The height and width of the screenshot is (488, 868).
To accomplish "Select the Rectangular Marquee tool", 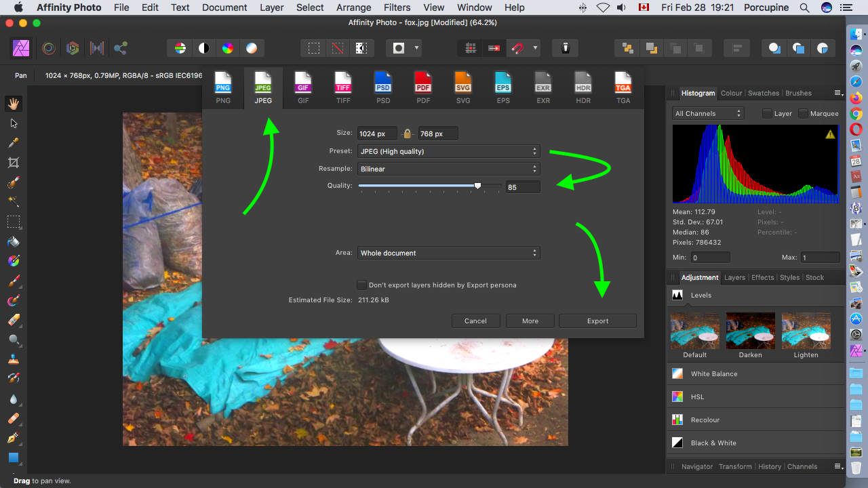I will (x=14, y=222).
